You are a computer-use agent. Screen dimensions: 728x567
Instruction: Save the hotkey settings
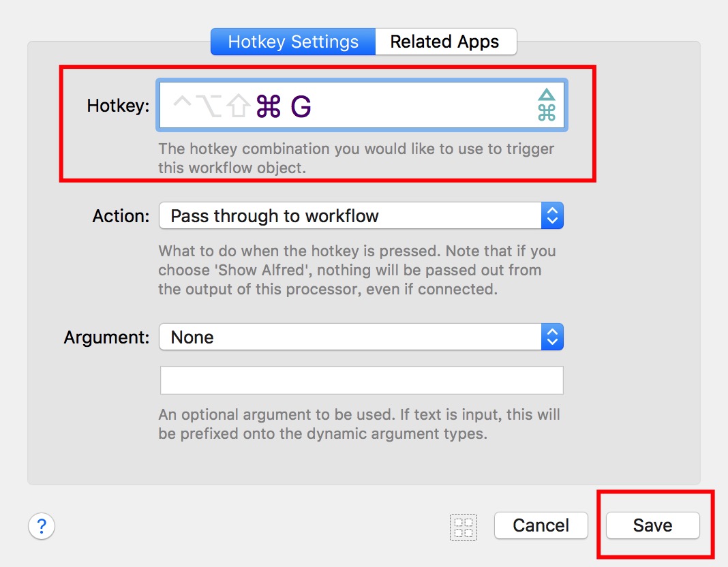coord(652,525)
